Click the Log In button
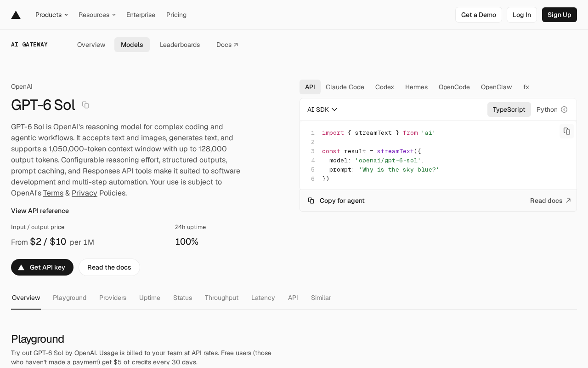 [522, 15]
